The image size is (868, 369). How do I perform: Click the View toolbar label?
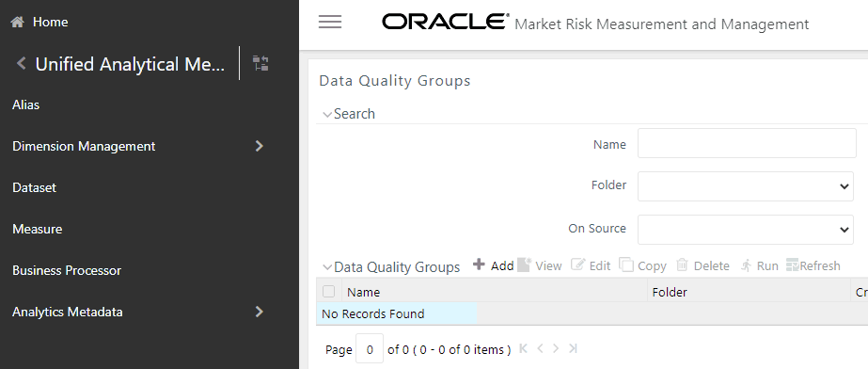click(548, 266)
